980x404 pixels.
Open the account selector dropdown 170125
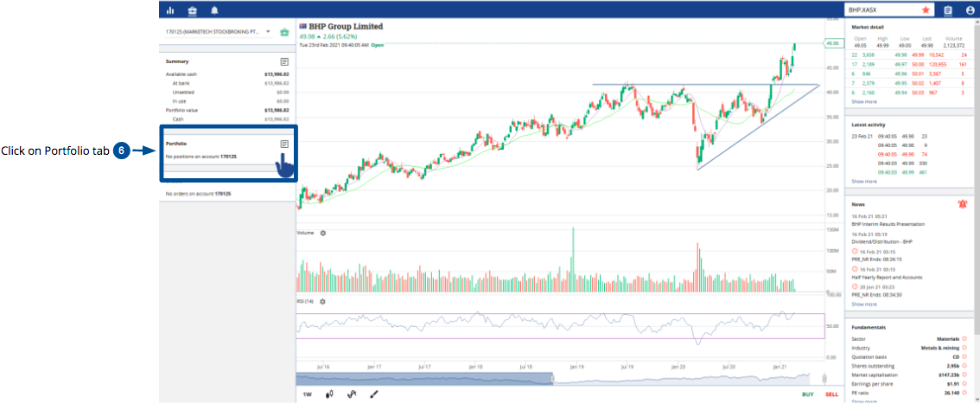click(x=218, y=31)
